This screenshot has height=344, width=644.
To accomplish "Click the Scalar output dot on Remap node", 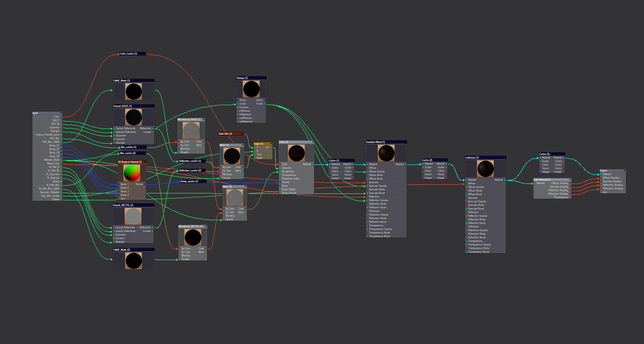I will [265, 104].
